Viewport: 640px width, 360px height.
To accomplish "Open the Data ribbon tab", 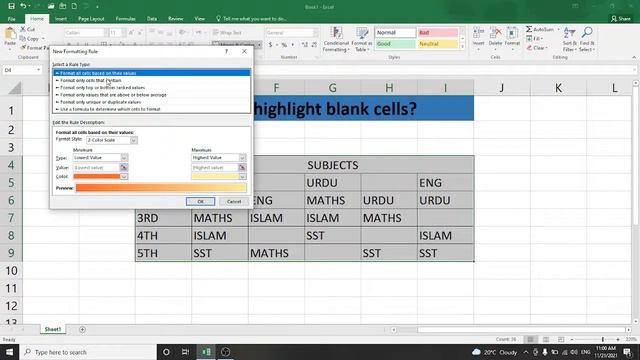I will [x=152, y=19].
